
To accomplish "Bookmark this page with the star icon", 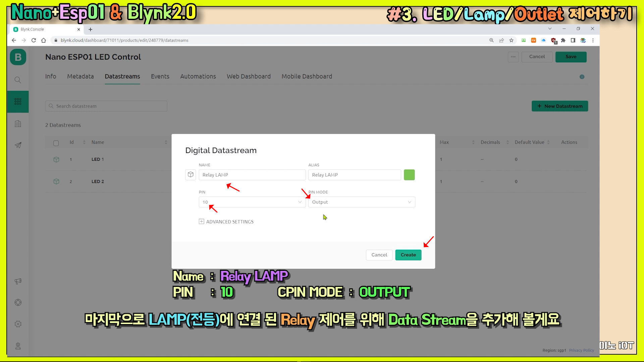I will pyautogui.click(x=511, y=40).
